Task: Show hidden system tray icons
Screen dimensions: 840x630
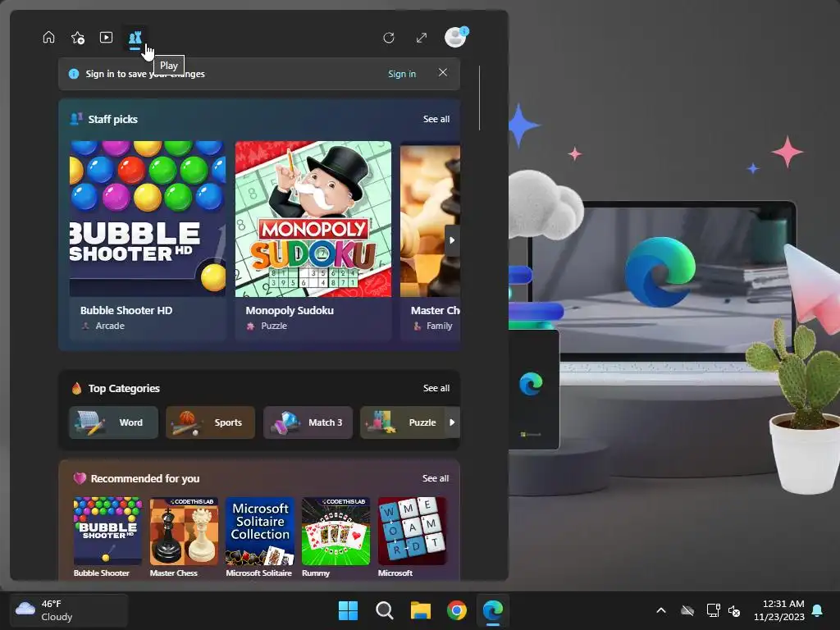Action: click(661, 610)
